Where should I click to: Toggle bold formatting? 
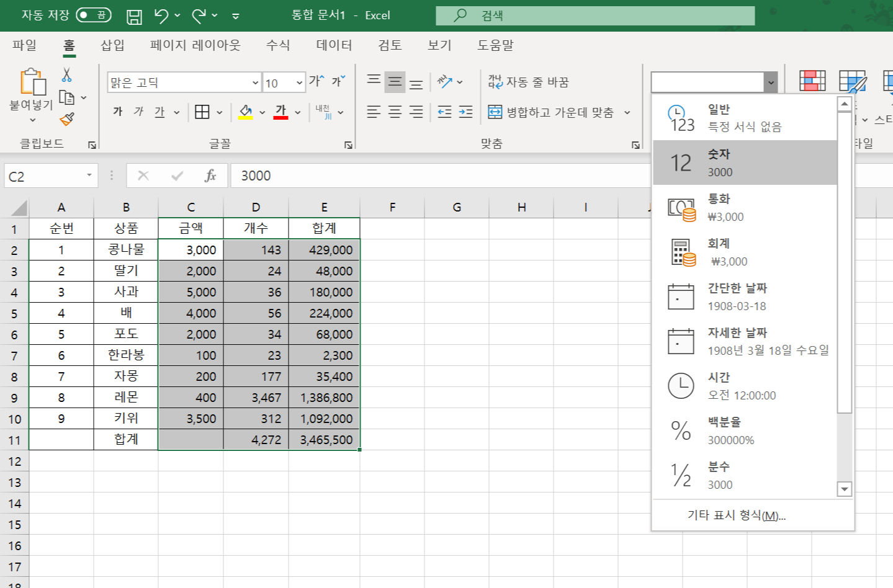(x=118, y=112)
